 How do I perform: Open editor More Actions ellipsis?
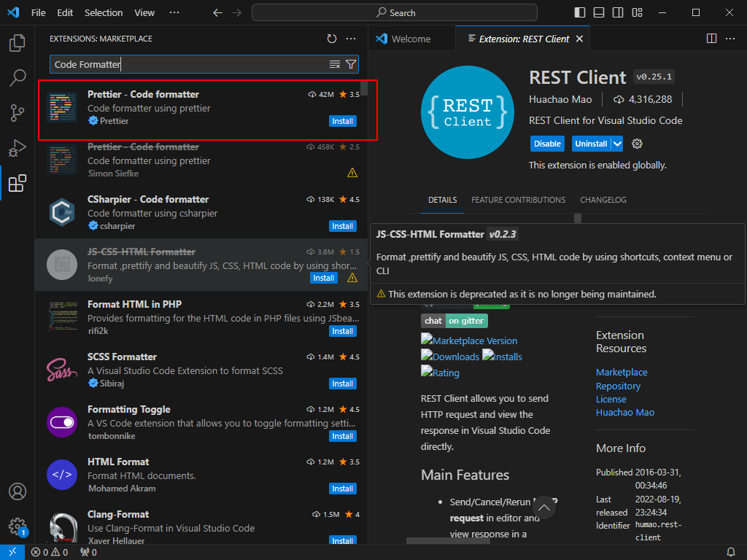pyautogui.click(x=730, y=39)
